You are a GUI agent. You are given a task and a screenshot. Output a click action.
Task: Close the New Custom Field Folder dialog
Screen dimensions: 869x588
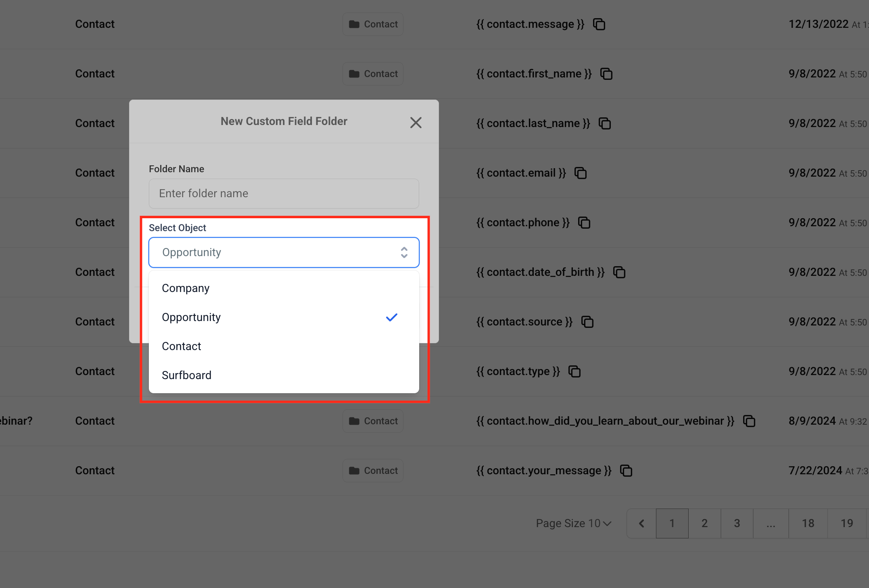pyautogui.click(x=416, y=123)
